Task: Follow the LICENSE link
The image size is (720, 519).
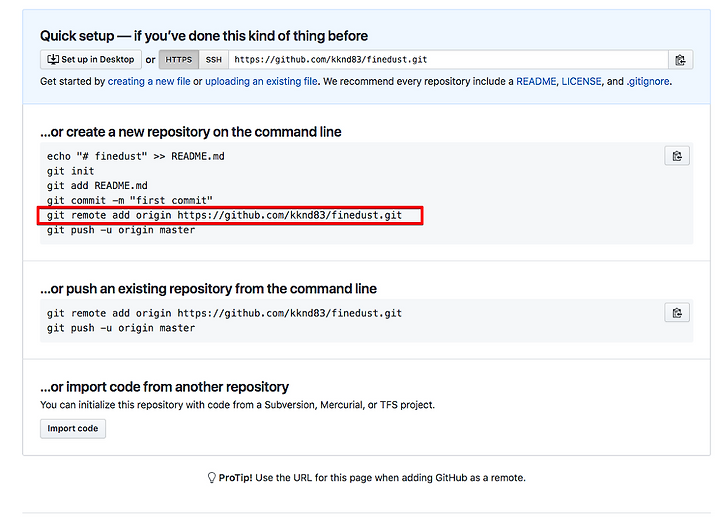Action: (x=581, y=81)
